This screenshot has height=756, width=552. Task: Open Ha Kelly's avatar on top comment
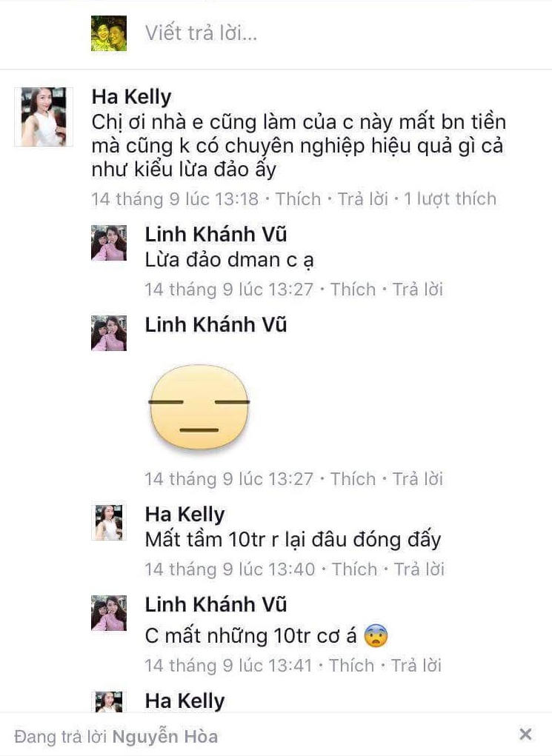click(44, 117)
